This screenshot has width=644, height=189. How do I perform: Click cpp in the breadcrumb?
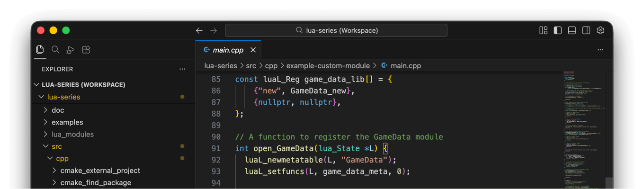(x=271, y=66)
